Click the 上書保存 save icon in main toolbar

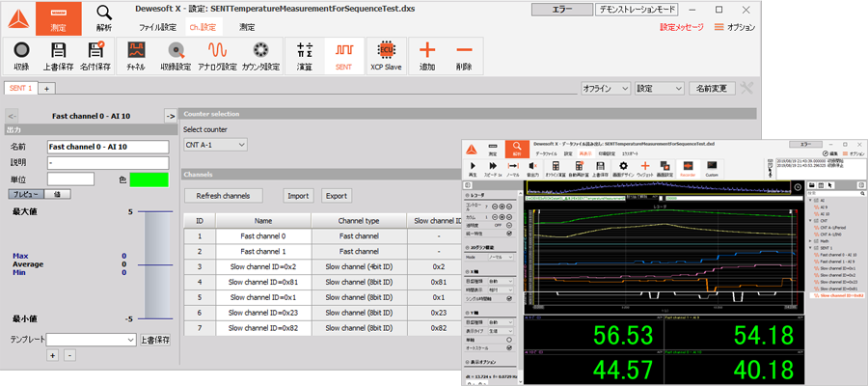coord(58,56)
